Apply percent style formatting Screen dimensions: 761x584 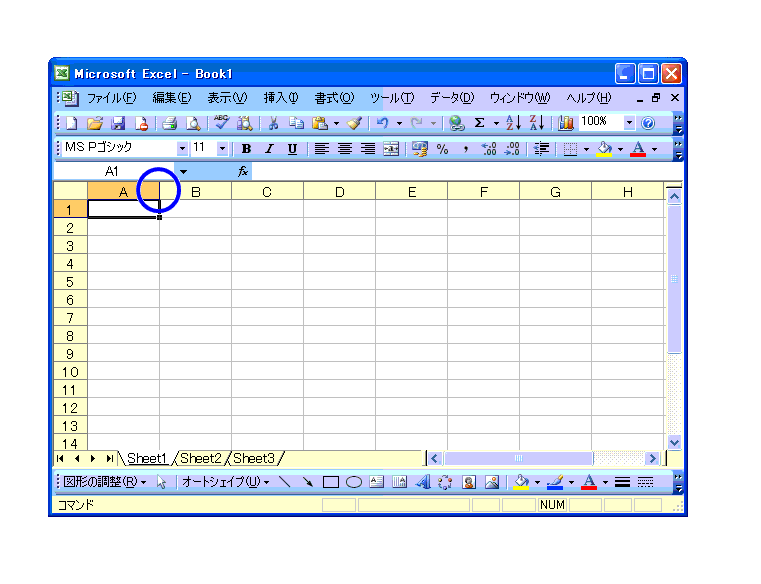[442, 149]
